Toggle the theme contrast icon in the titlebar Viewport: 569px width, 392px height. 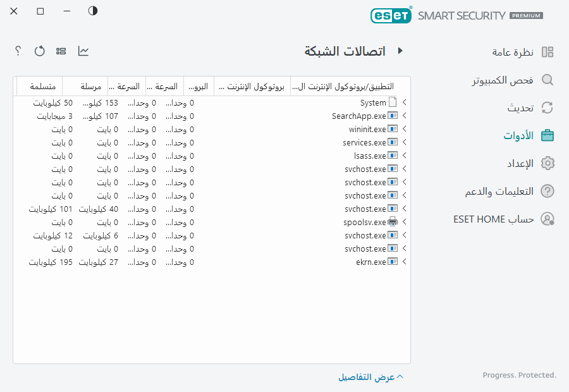tap(92, 11)
